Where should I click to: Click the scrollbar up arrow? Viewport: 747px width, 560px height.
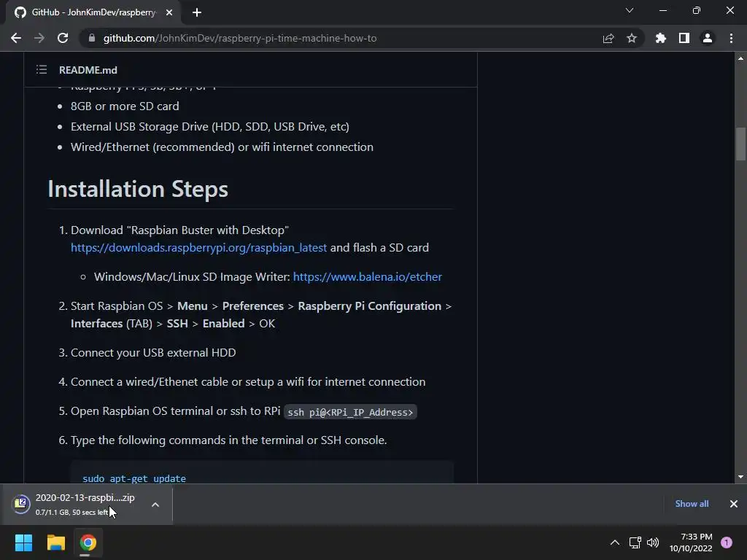click(740, 58)
